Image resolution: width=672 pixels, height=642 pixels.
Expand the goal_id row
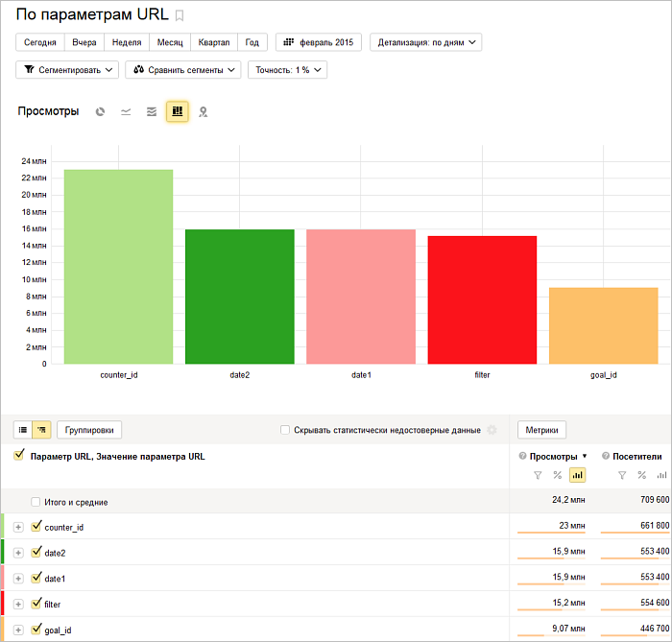[x=18, y=630]
